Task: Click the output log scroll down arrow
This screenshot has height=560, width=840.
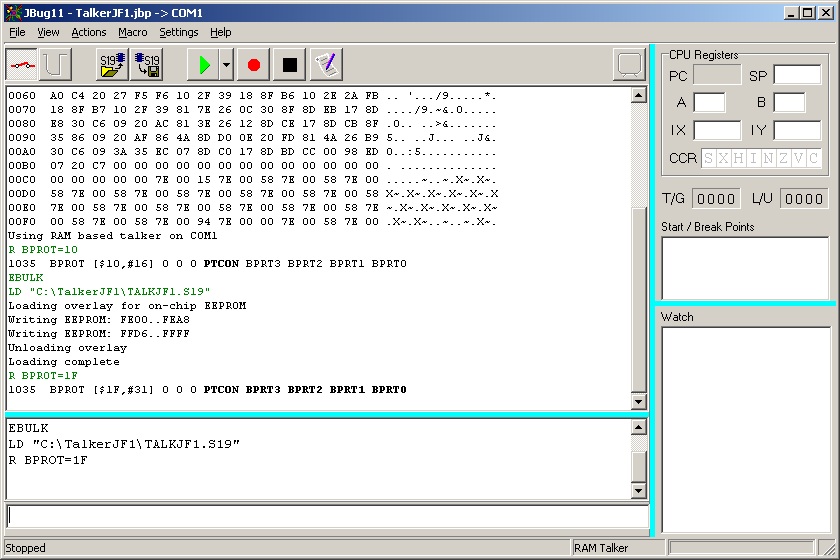Action: tap(638, 401)
